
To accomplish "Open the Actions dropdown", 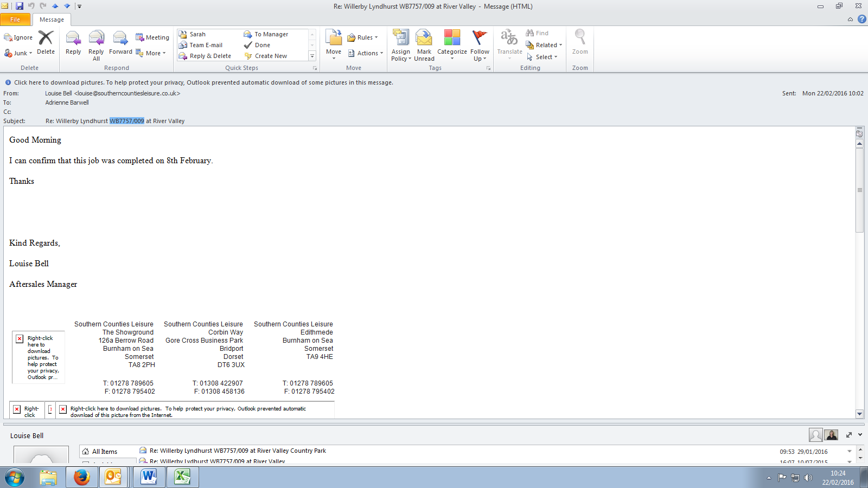I will (366, 53).
